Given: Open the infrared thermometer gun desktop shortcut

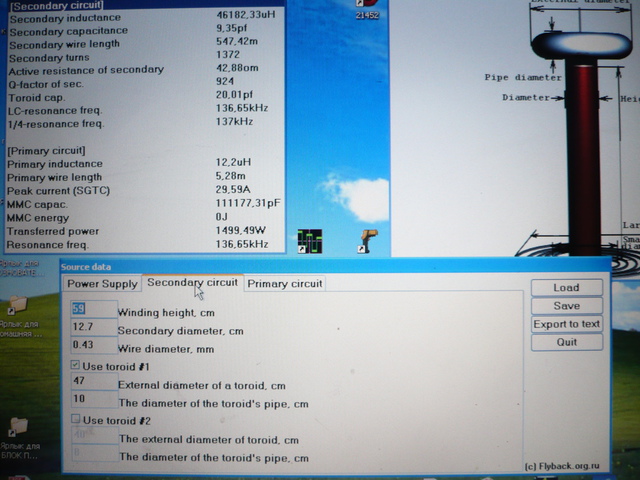Looking at the screenshot, I should (x=369, y=240).
